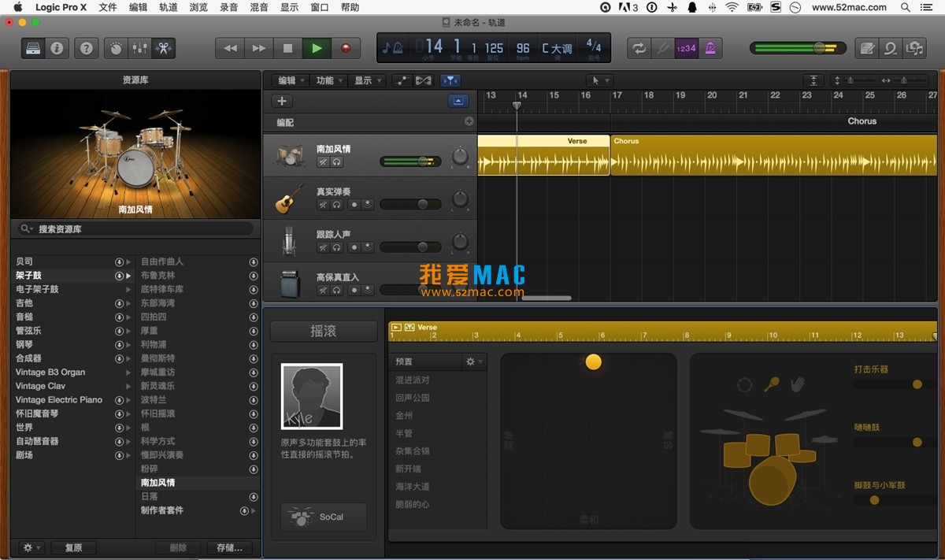Open the Mixer faders button
The width and height of the screenshot is (945, 560).
139,48
